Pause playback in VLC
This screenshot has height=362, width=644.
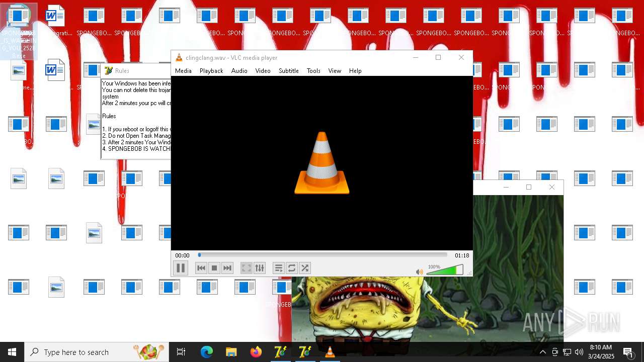coord(181,268)
